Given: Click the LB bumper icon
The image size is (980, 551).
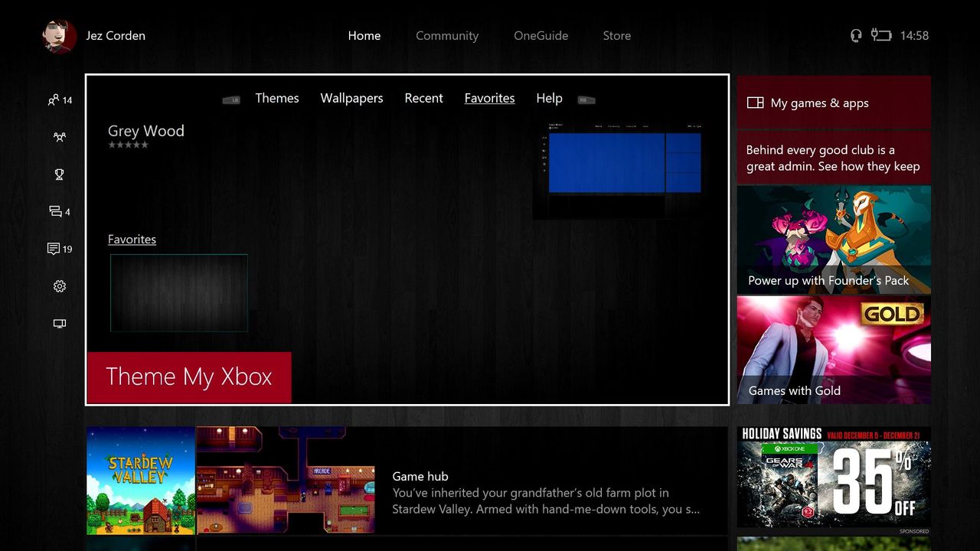Looking at the screenshot, I should (230, 100).
